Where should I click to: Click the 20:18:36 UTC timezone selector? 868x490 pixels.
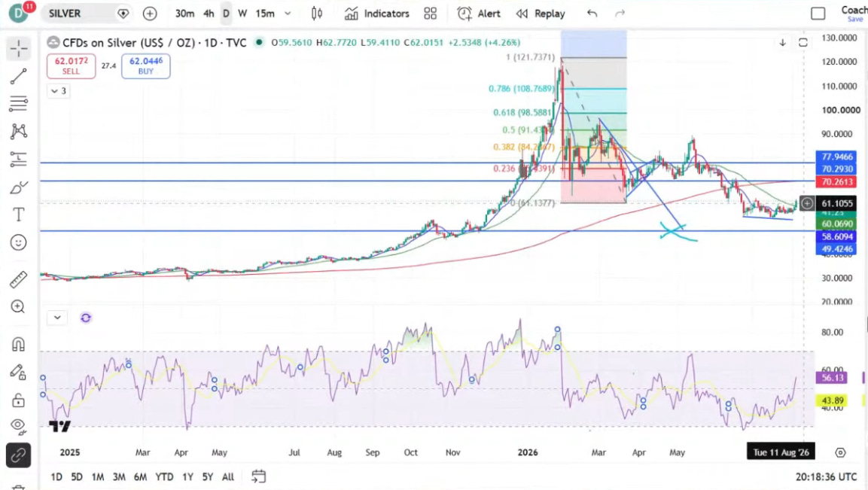click(826, 476)
